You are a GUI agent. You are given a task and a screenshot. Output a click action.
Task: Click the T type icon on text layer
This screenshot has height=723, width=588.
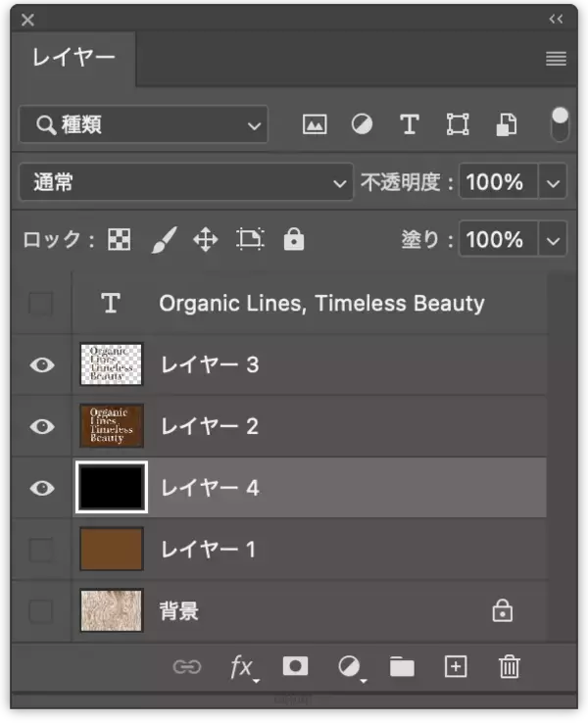(111, 303)
